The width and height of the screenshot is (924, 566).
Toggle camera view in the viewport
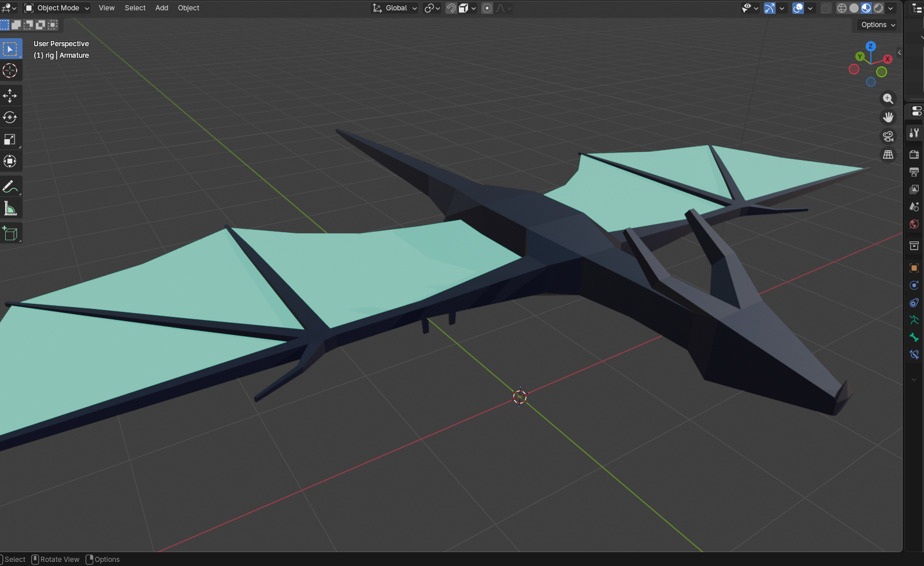pyautogui.click(x=888, y=136)
